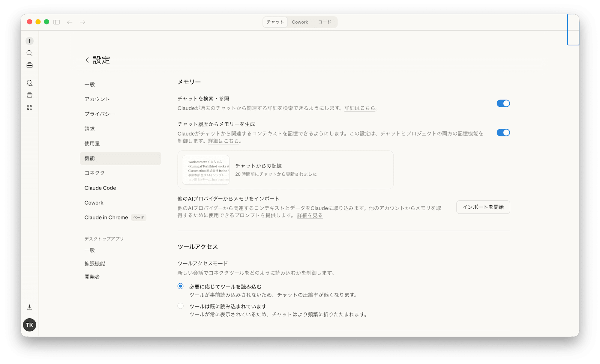The width and height of the screenshot is (600, 364).
Task: Select ツールは既に読み込まれています option
Action: (180, 306)
